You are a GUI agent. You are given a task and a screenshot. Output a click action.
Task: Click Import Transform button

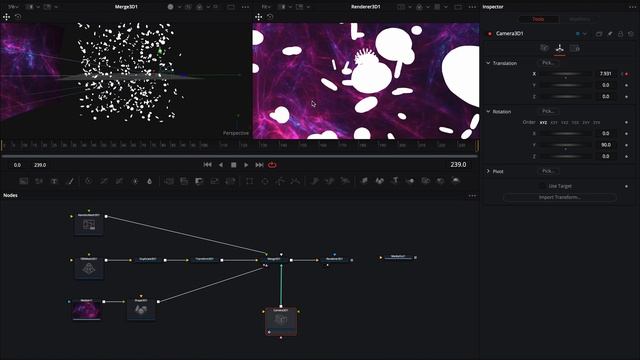tap(560, 198)
